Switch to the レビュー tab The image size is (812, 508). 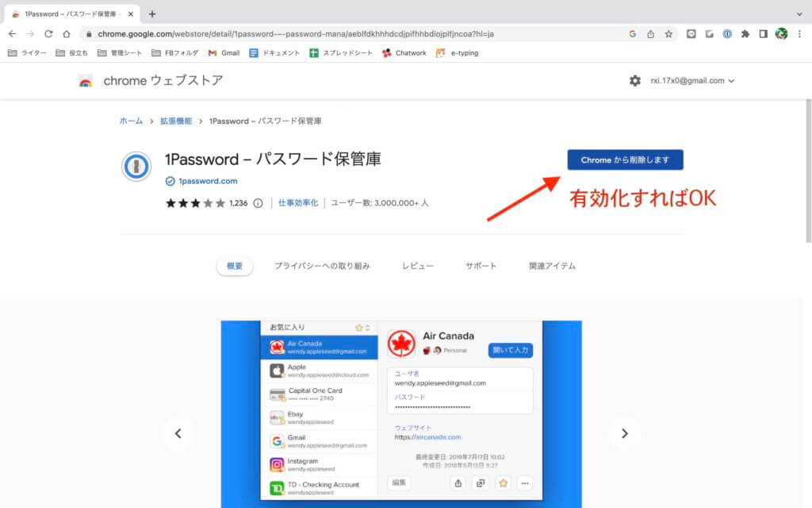[x=418, y=266]
